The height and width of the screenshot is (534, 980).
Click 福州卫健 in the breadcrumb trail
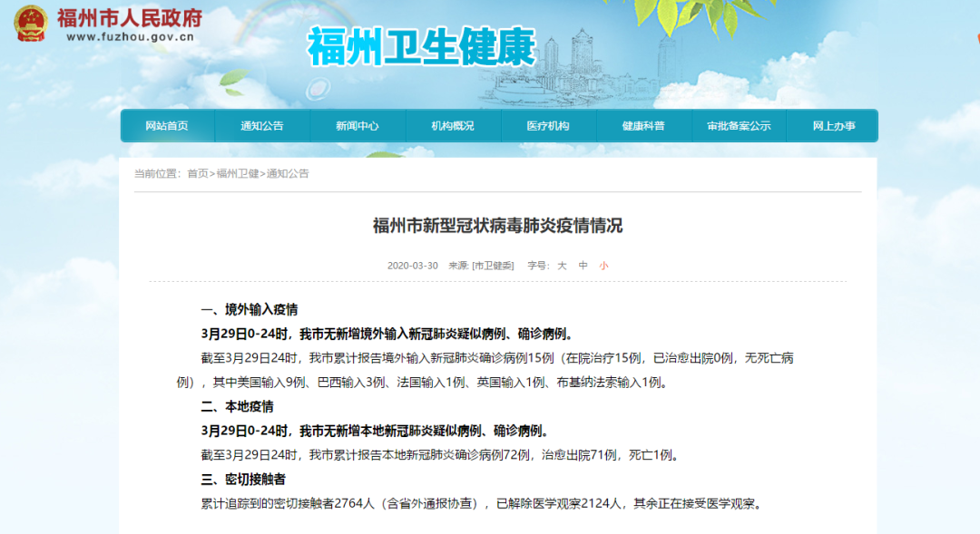coord(237,173)
